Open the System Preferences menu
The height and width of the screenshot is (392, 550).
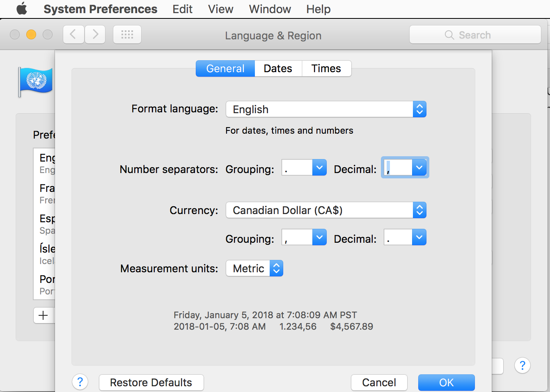[101, 9]
